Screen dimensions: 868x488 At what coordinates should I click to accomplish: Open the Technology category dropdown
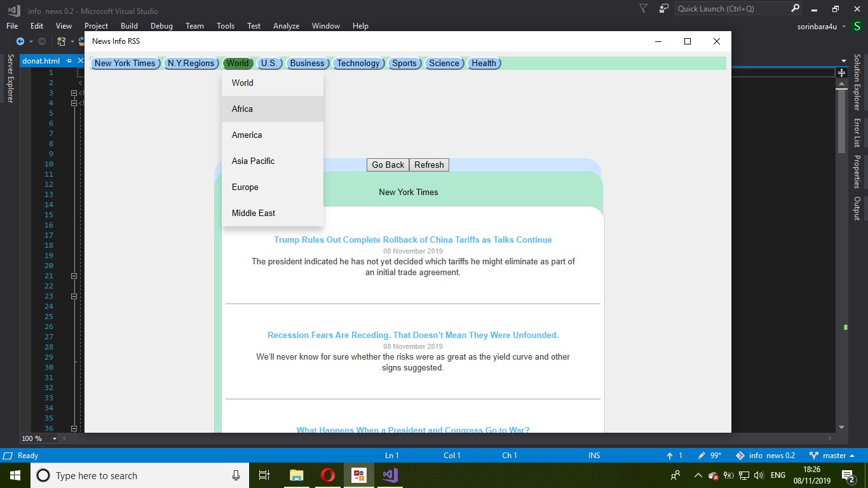point(358,63)
